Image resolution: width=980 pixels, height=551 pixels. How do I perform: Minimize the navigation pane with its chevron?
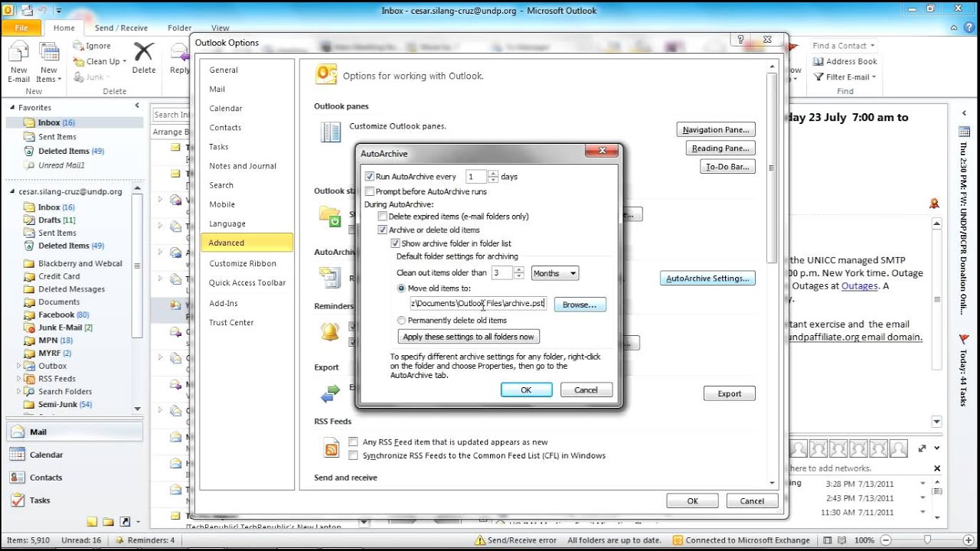pyautogui.click(x=137, y=106)
